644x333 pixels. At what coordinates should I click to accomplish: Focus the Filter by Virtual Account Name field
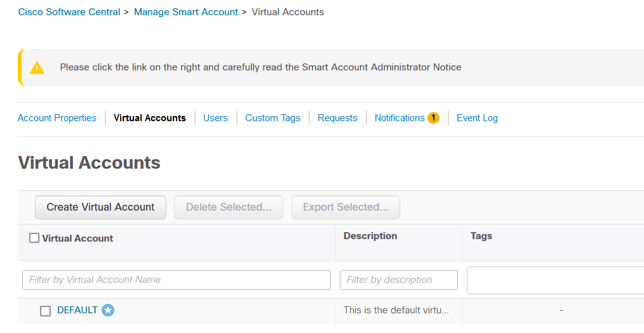(177, 280)
